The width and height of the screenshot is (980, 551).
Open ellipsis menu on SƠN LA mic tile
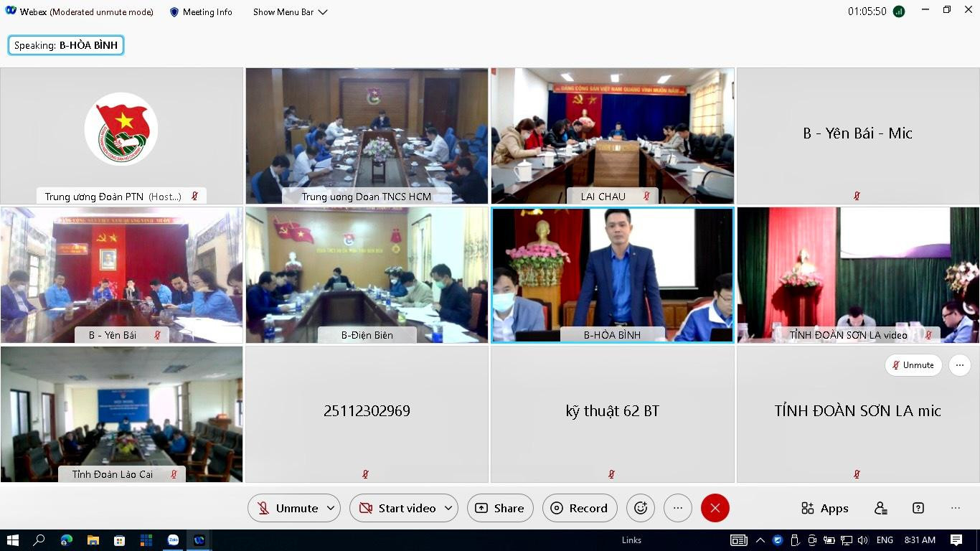click(x=960, y=365)
